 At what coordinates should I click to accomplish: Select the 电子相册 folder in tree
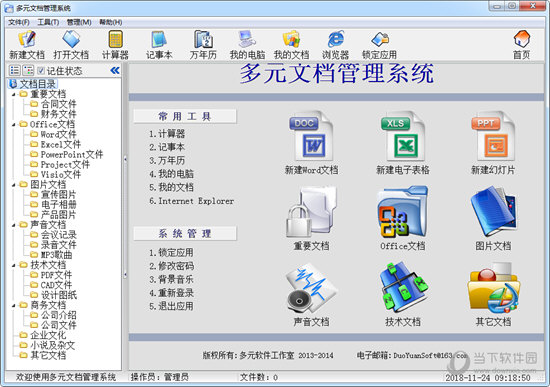pos(53,205)
